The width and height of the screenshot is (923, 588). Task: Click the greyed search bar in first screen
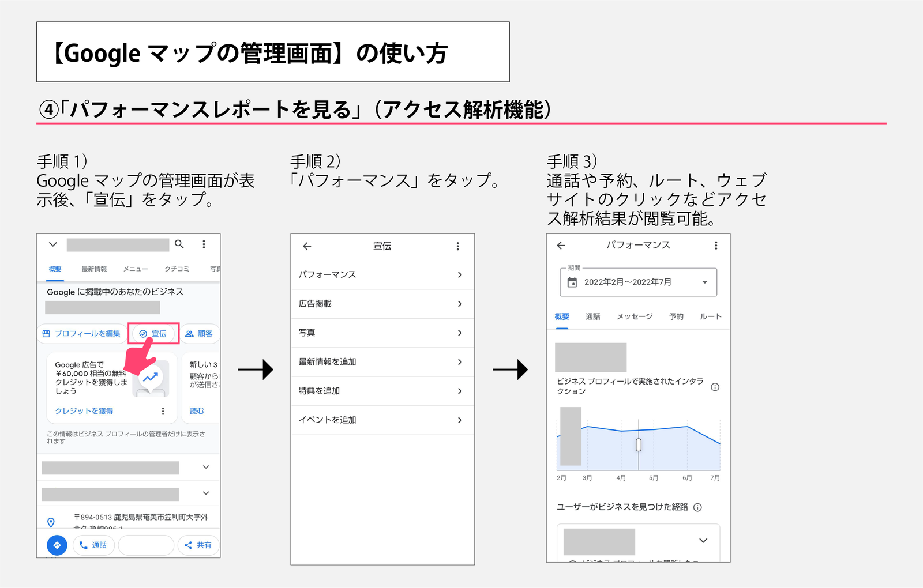[x=118, y=244]
